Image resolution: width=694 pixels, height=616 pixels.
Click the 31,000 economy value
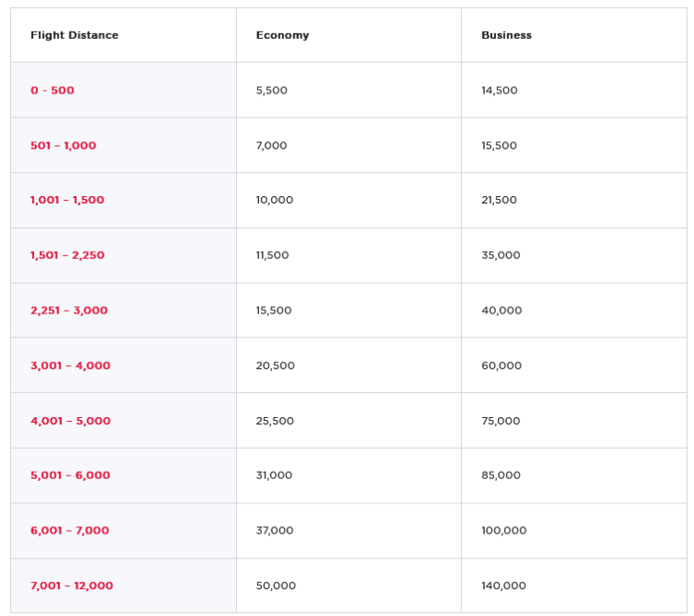coord(274,475)
